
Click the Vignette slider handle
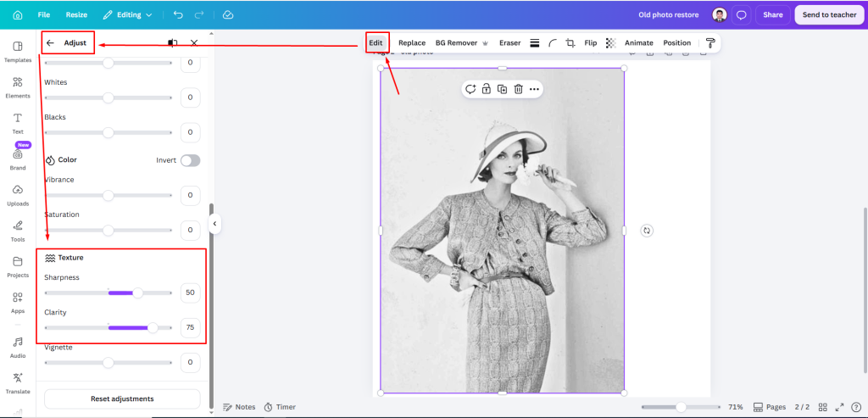(x=108, y=363)
